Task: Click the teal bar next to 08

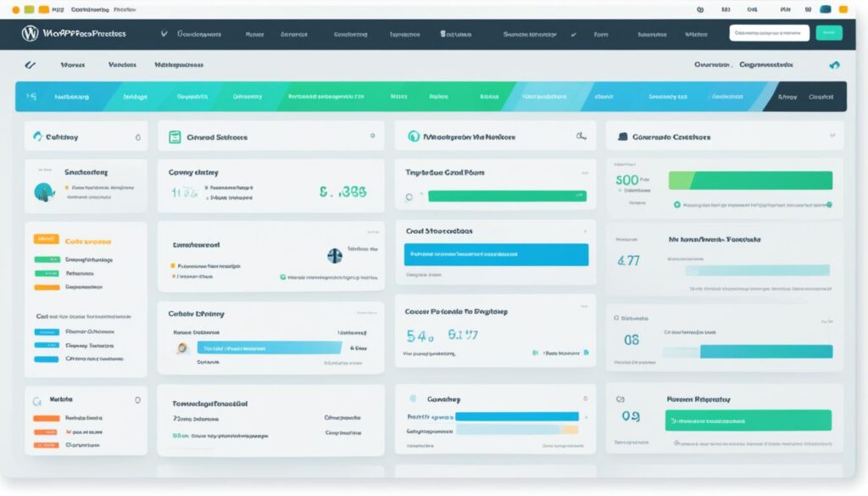Action: (x=766, y=352)
